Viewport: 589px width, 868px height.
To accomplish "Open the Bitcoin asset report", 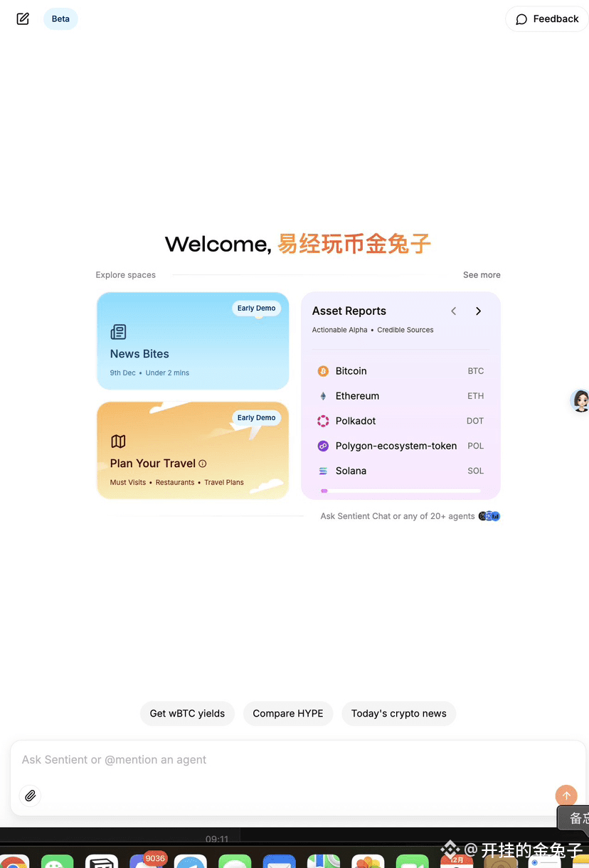I will [400, 371].
